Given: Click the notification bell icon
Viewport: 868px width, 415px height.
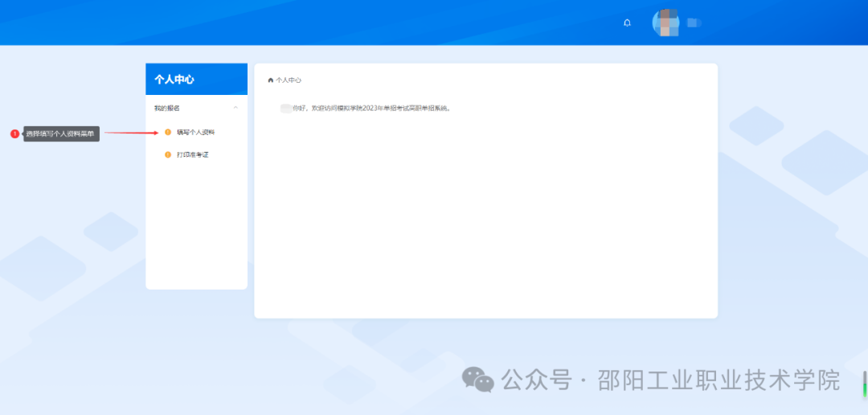Looking at the screenshot, I should tap(628, 23).
